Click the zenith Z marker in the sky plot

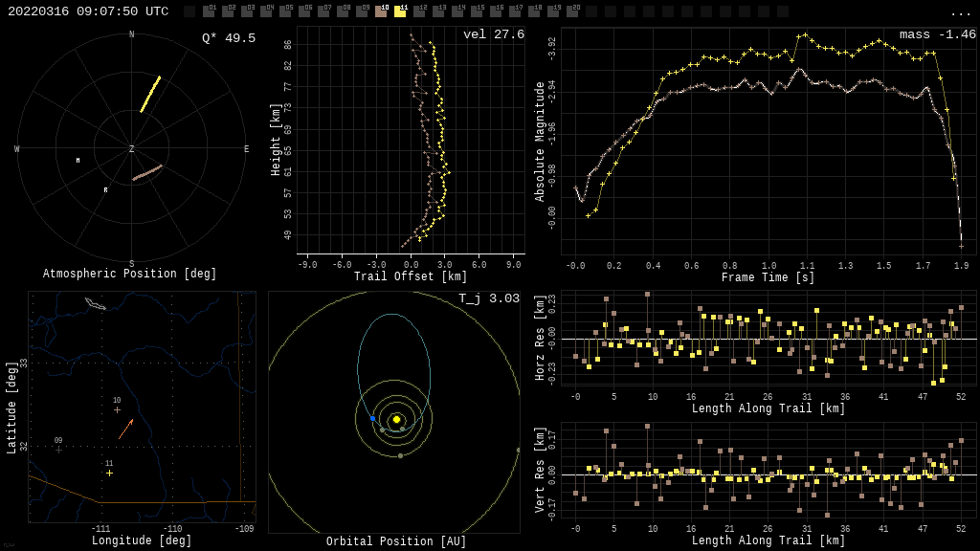132,149
